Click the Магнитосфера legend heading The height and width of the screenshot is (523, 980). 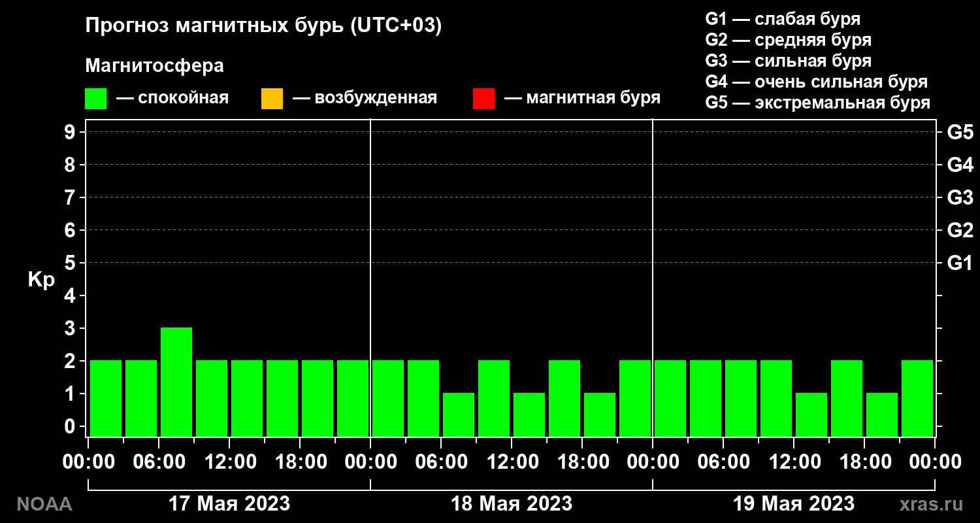click(x=155, y=66)
